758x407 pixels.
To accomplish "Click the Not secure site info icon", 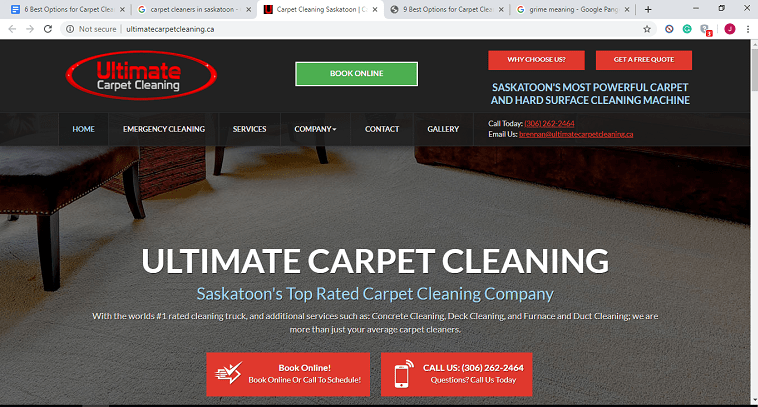I will [70, 29].
